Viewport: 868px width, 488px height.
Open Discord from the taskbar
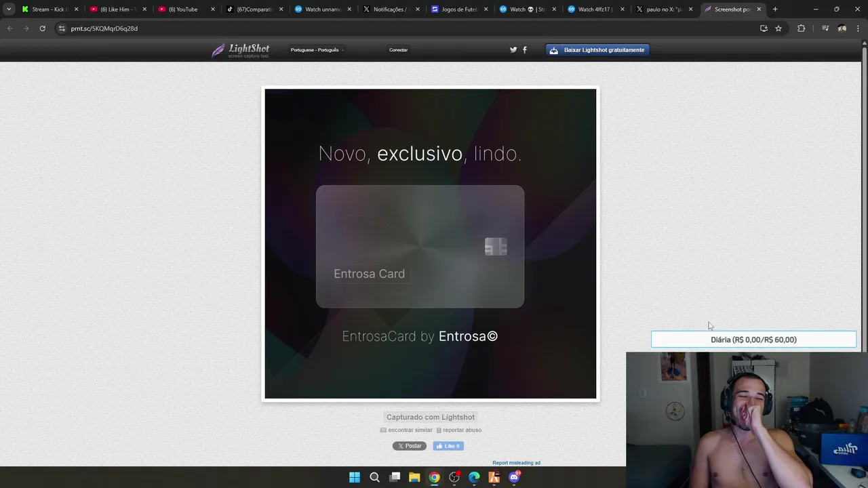pos(514,478)
